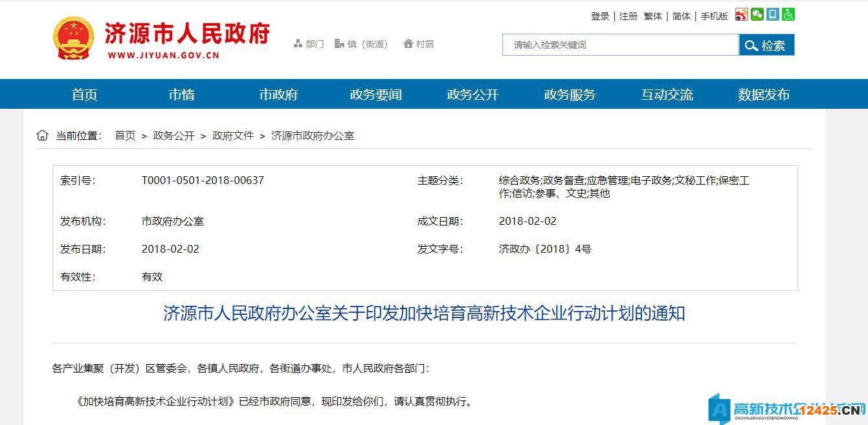Click the 发布日期 value 2018-02-02
This screenshot has width=868, height=425.
[170, 249]
